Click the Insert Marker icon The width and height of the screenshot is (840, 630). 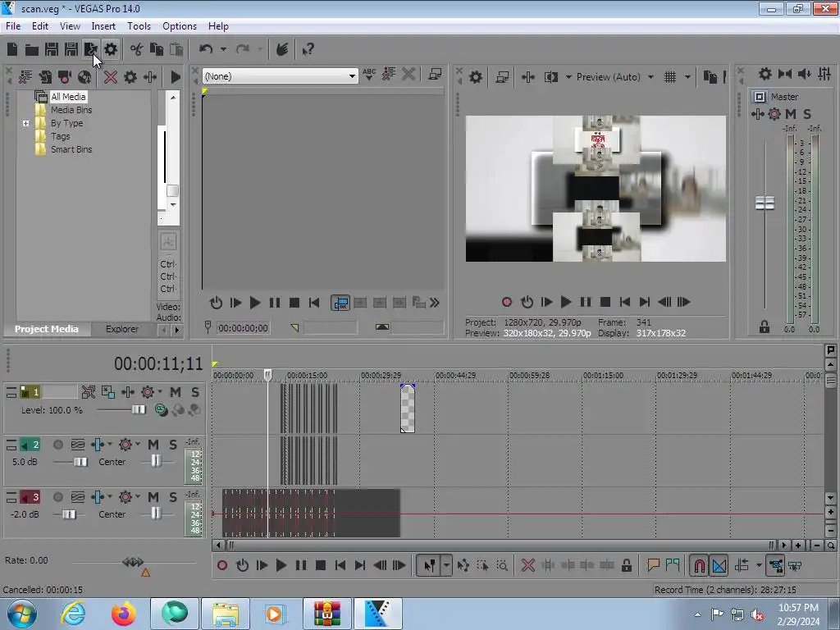pyautogui.click(x=653, y=566)
